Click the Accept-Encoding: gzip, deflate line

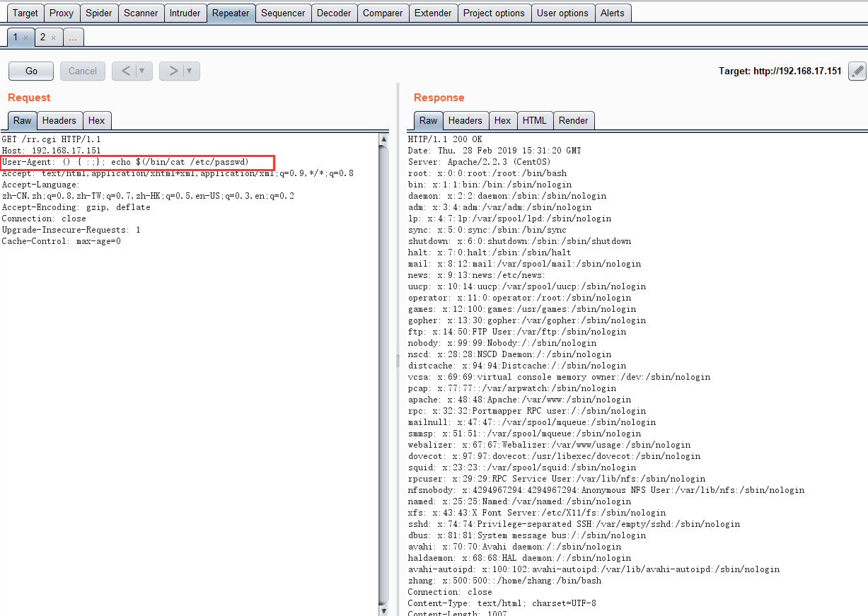pos(76,207)
